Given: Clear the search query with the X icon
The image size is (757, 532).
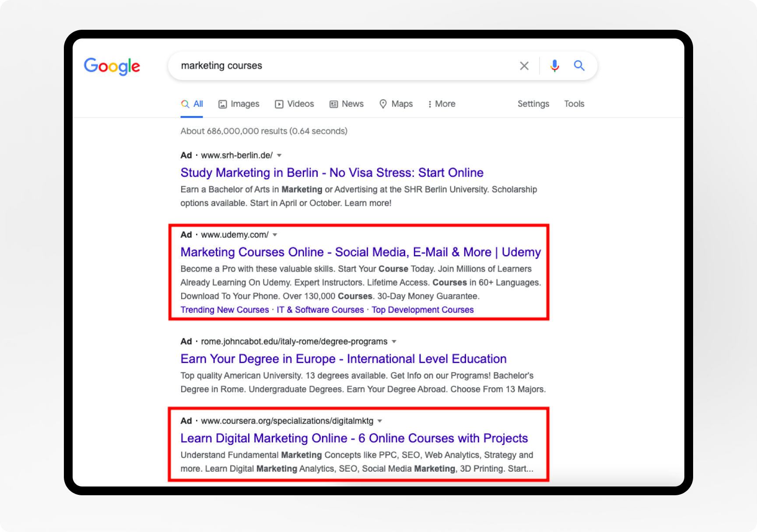Looking at the screenshot, I should coord(524,66).
